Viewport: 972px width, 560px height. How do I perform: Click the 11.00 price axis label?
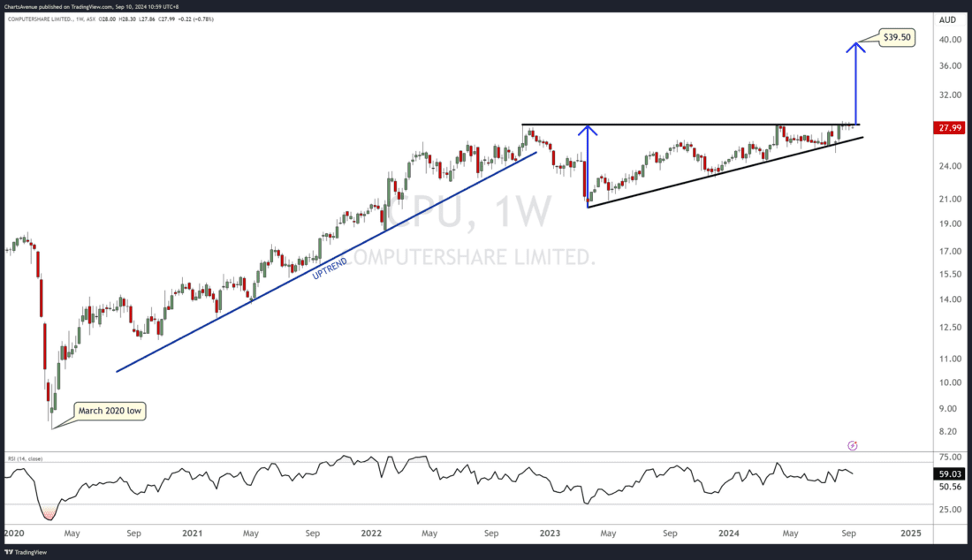tap(950, 359)
